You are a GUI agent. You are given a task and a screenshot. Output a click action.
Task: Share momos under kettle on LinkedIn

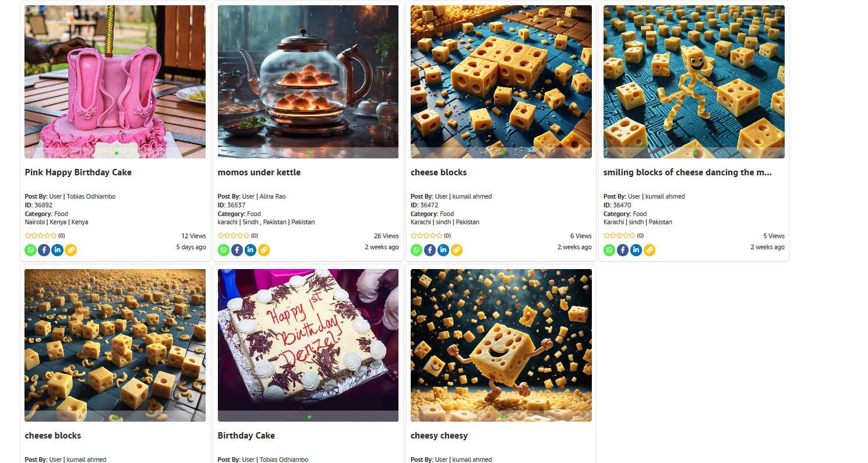click(250, 250)
